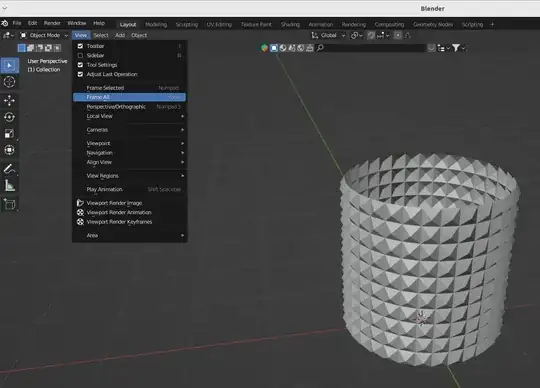Screen dimensions: 540x388
Task: Enable the Sidebar checkbox
Action: pyautogui.click(x=80, y=55)
